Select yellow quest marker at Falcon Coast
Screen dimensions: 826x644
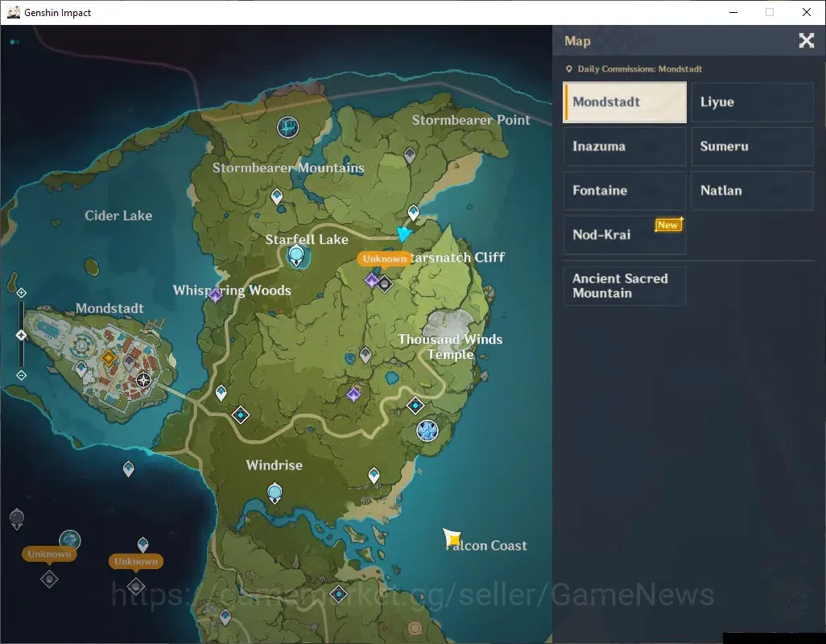[x=452, y=539]
